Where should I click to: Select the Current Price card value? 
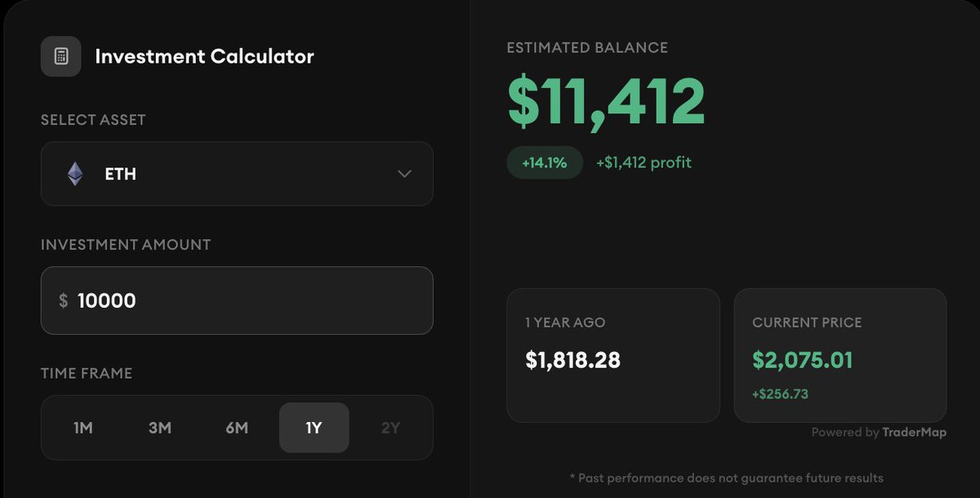pyautogui.click(x=802, y=360)
